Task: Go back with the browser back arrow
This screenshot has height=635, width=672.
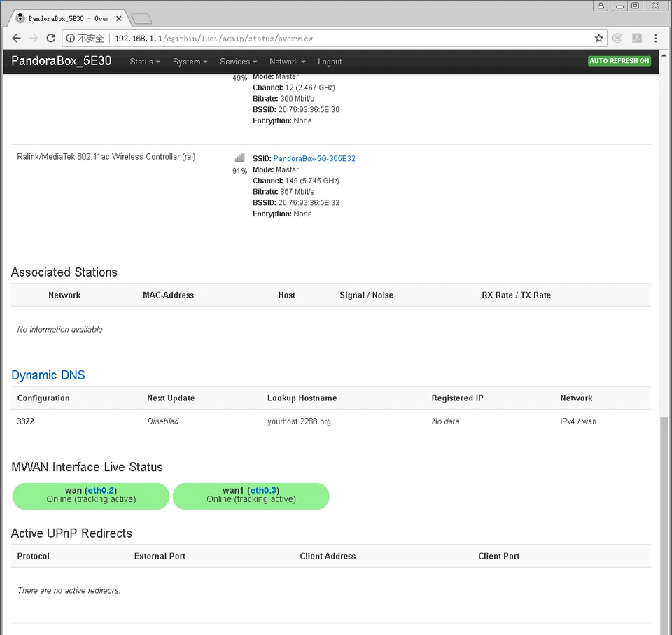Action: (x=16, y=39)
